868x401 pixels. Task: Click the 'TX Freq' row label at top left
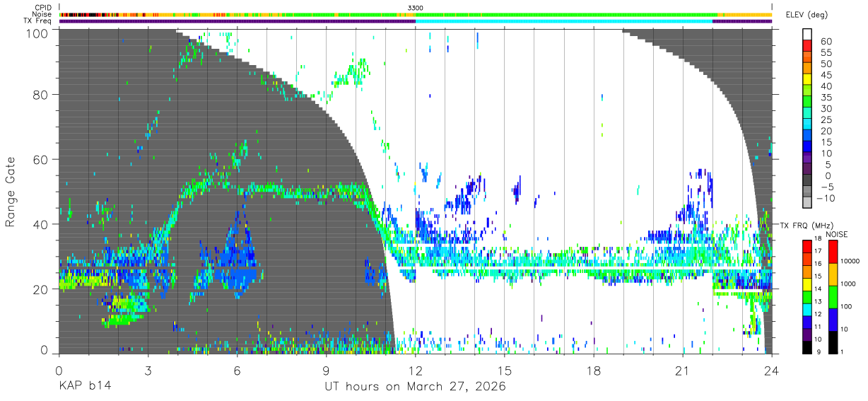point(38,21)
